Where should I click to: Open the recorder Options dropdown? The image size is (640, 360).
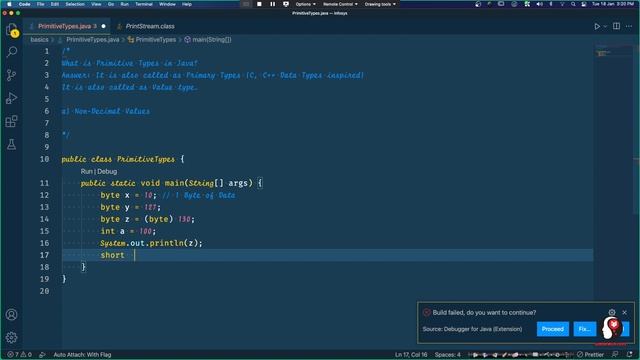point(305,4)
